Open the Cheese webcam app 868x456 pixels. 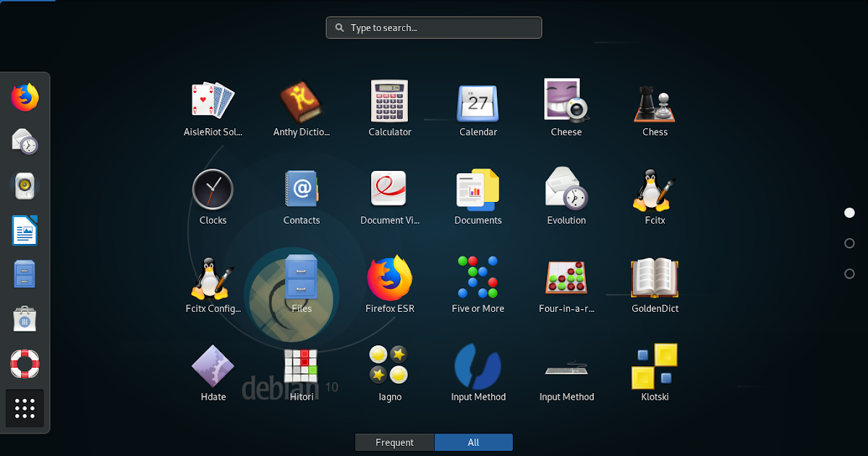(566, 101)
